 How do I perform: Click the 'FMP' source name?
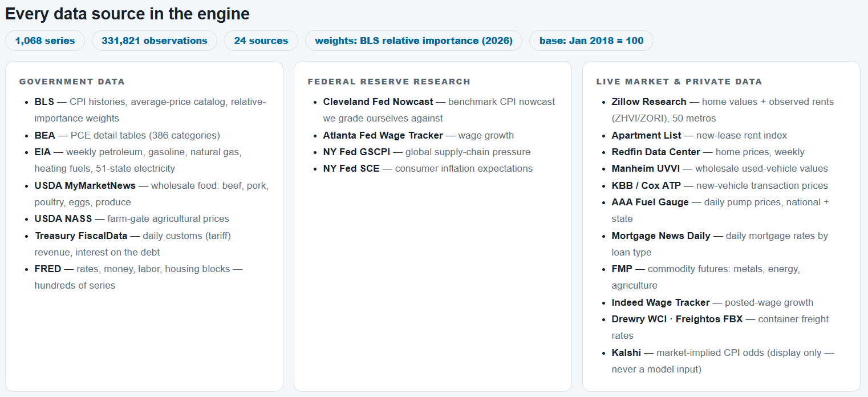[622, 269]
